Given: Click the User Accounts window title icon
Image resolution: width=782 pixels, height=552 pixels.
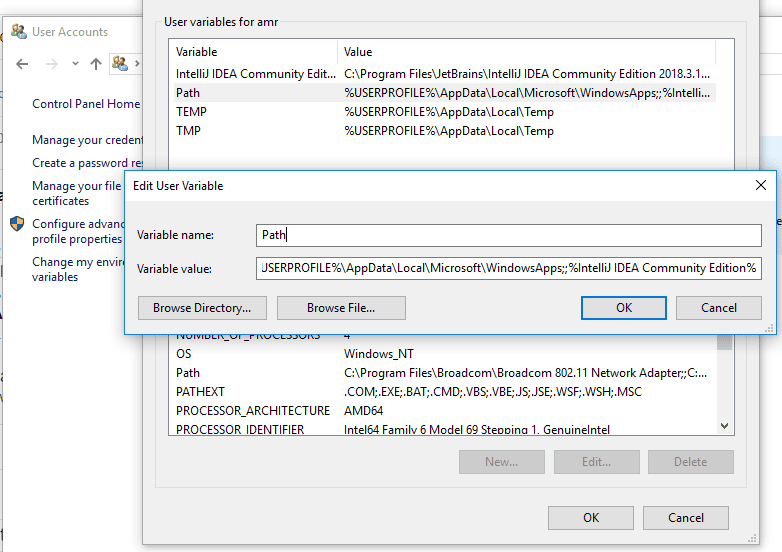Looking at the screenshot, I should pos(19,31).
